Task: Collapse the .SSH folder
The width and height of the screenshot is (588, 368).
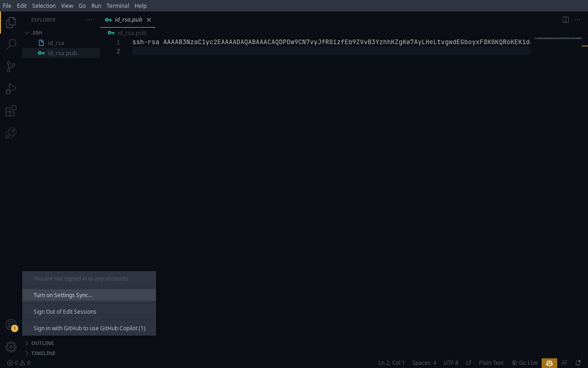Action: pyautogui.click(x=27, y=32)
